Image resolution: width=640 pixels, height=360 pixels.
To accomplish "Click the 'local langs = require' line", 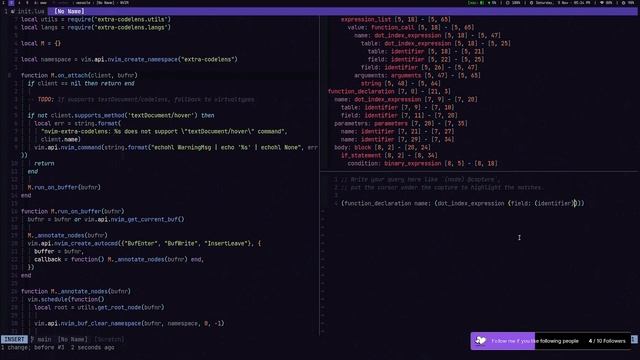I will pyautogui.click(x=96, y=27).
